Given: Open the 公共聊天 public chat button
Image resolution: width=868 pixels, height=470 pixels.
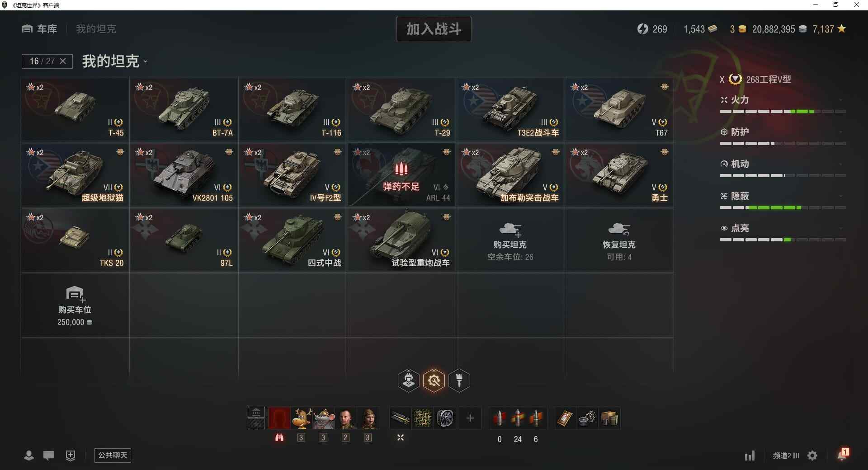Looking at the screenshot, I should (113, 455).
